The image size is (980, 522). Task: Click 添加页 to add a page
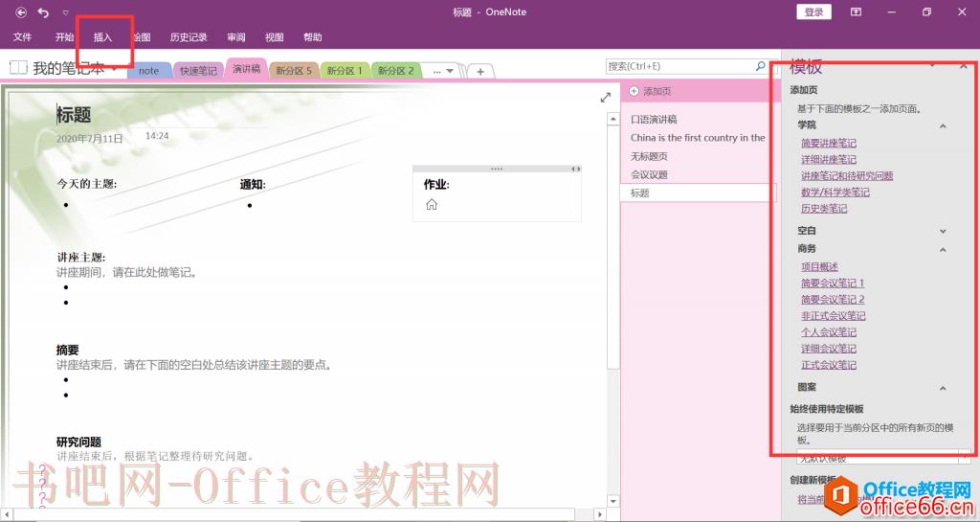click(x=650, y=91)
